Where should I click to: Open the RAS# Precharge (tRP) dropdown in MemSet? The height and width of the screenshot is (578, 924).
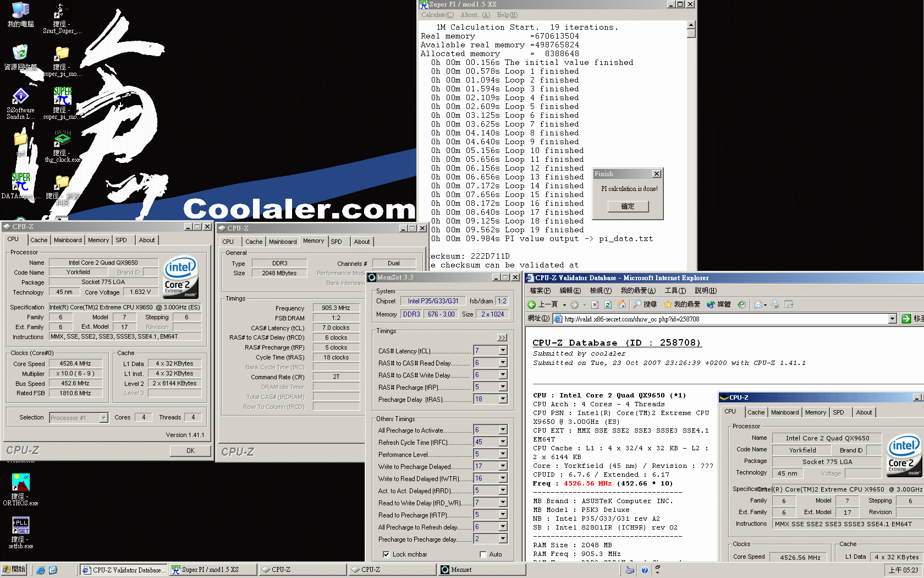[x=503, y=387]
